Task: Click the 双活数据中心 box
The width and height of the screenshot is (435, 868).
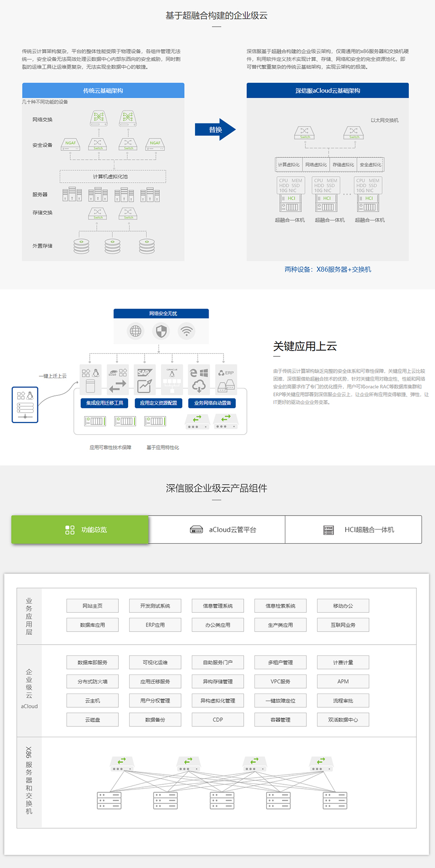Action: coord(343,720)
